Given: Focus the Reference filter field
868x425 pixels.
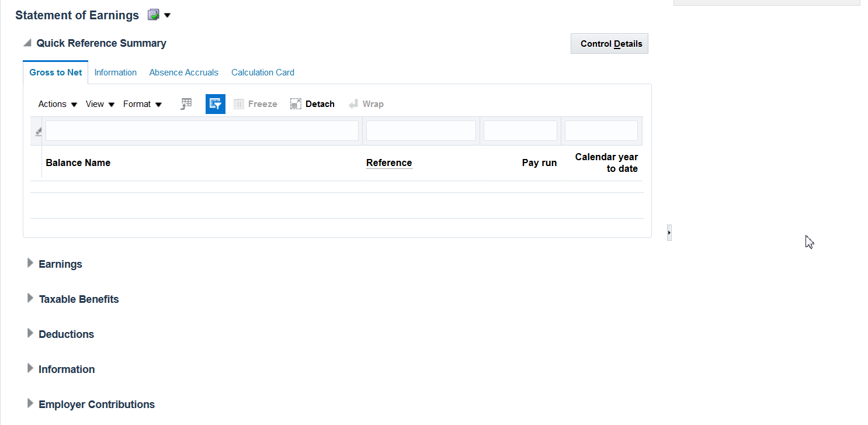Looking at the screenshot, I should click(x=421, y=131).
